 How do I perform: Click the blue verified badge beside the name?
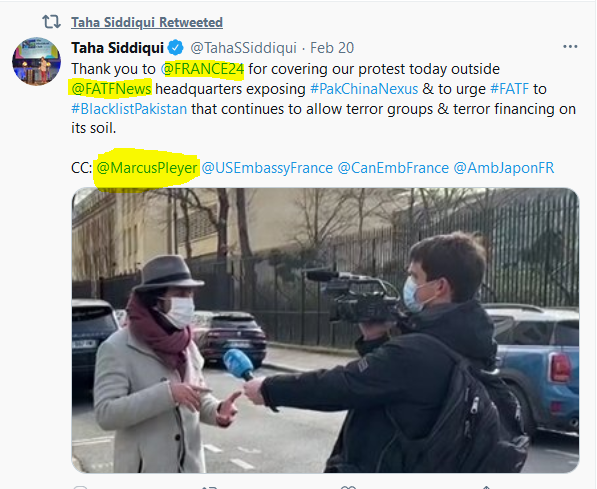pos(176,48)
